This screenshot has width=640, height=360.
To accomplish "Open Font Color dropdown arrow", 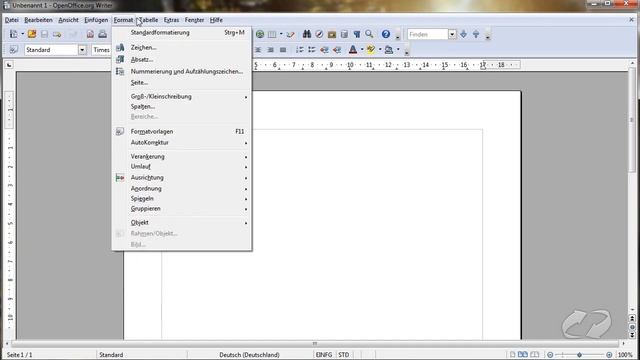I will coord(362,50).
